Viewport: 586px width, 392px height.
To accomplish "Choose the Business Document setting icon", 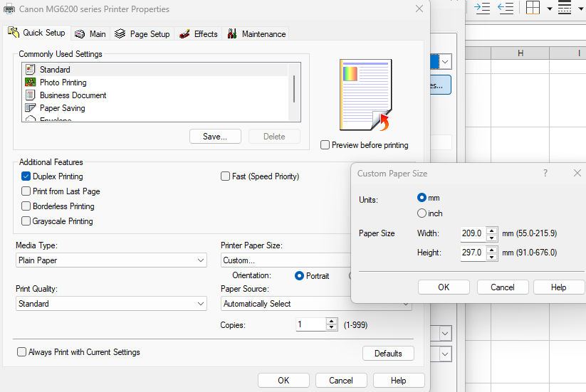I will tap(30, 95).
